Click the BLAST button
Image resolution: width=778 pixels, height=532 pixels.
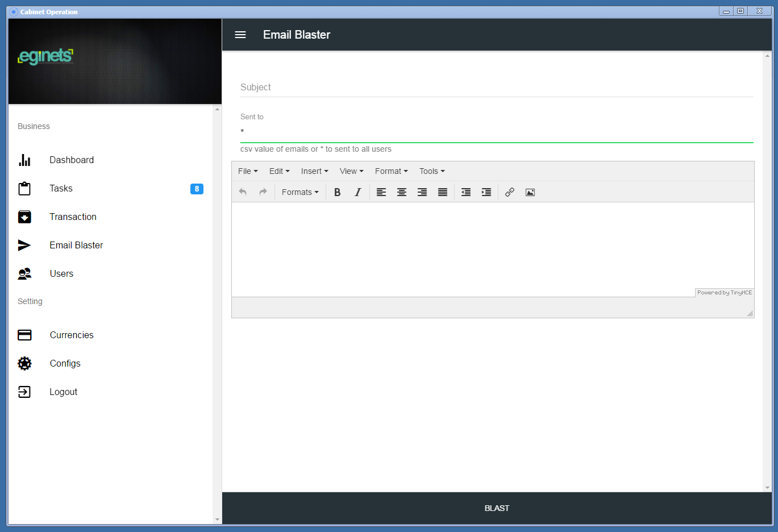(497, 508)
